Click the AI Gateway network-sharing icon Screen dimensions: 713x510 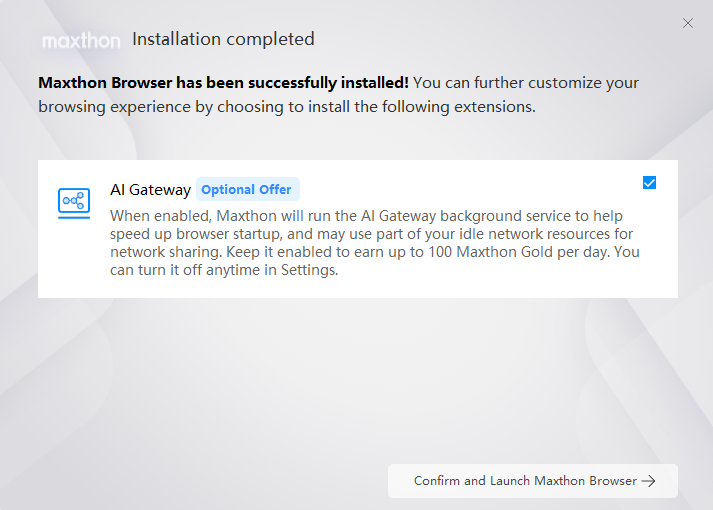(x=74, y=200)
